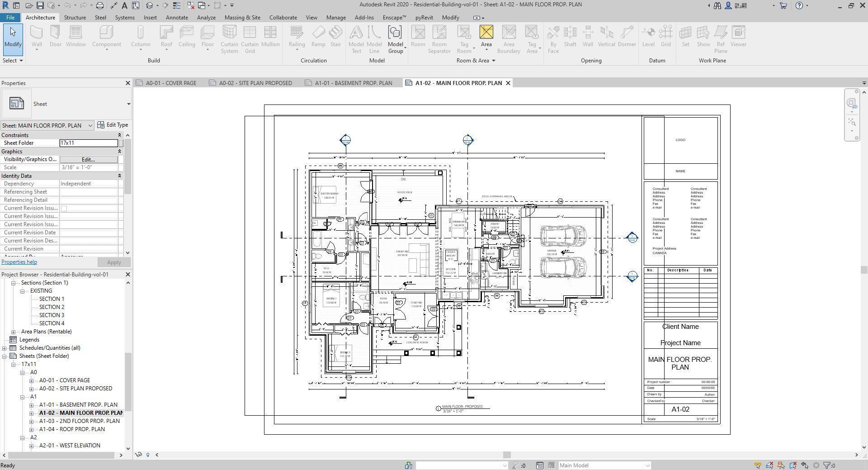Select A1-04 - ROOF PROP. PLAN sheet
The image size is (868, 470).
coord(72,429)
